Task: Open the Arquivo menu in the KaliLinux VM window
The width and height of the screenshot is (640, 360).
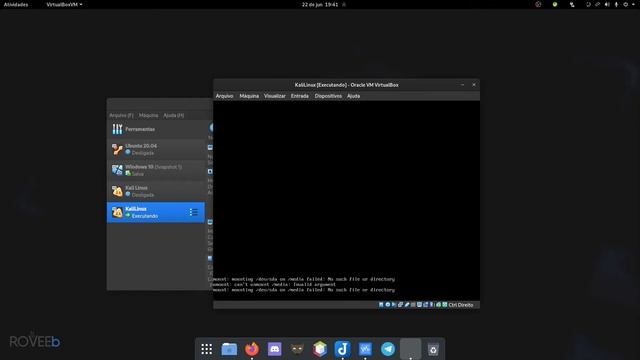Action: [x=224, y=96]
